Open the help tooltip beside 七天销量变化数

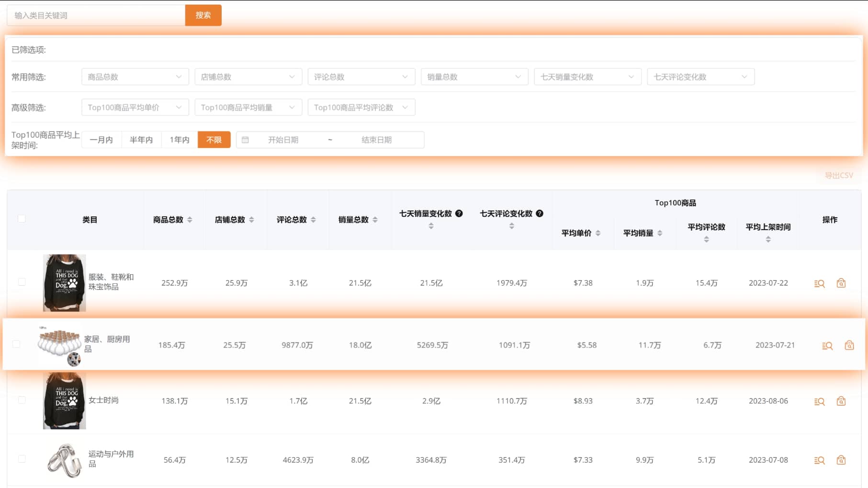pyautogui.click(x=459, y=214)
